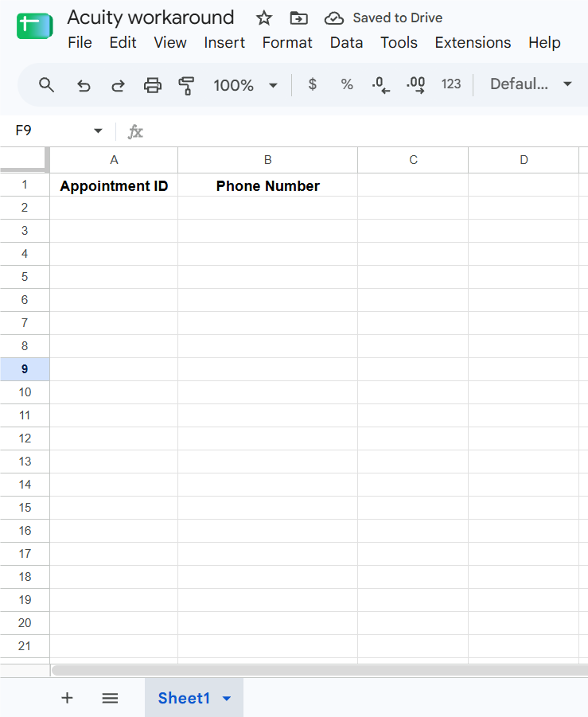This screenshot has height=717, width=588.
Task: Format as currency with dollar icon
Action: (312, 84)
